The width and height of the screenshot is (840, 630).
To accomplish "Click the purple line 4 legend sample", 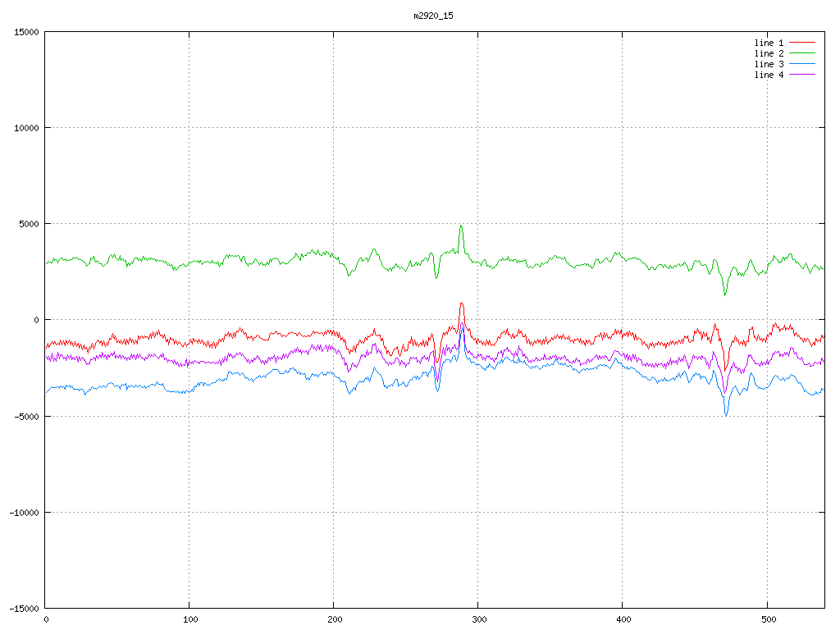I will pos(802,75).
